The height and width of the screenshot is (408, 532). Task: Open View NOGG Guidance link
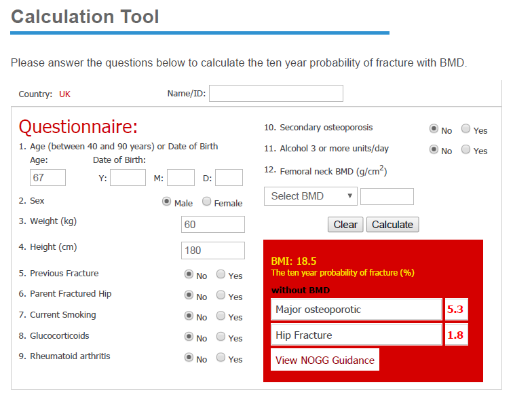[x=324, y=360]
